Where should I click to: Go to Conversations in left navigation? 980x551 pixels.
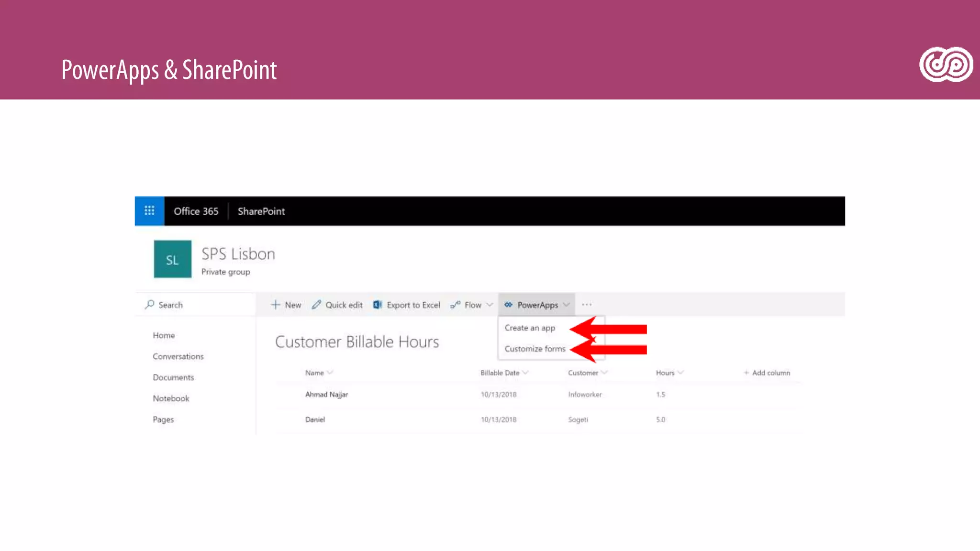(178, 356)
